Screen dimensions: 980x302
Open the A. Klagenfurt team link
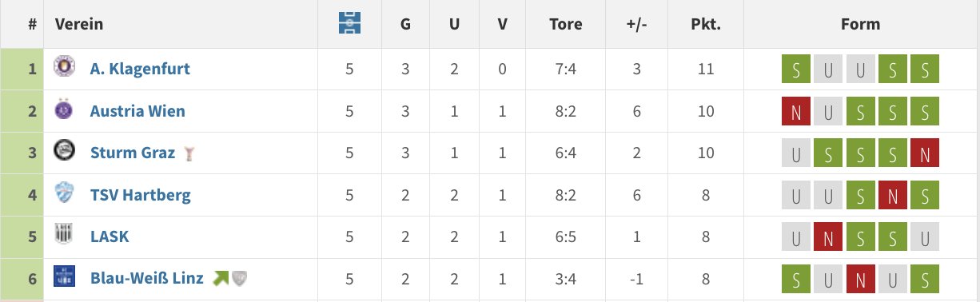pos(140,69)
